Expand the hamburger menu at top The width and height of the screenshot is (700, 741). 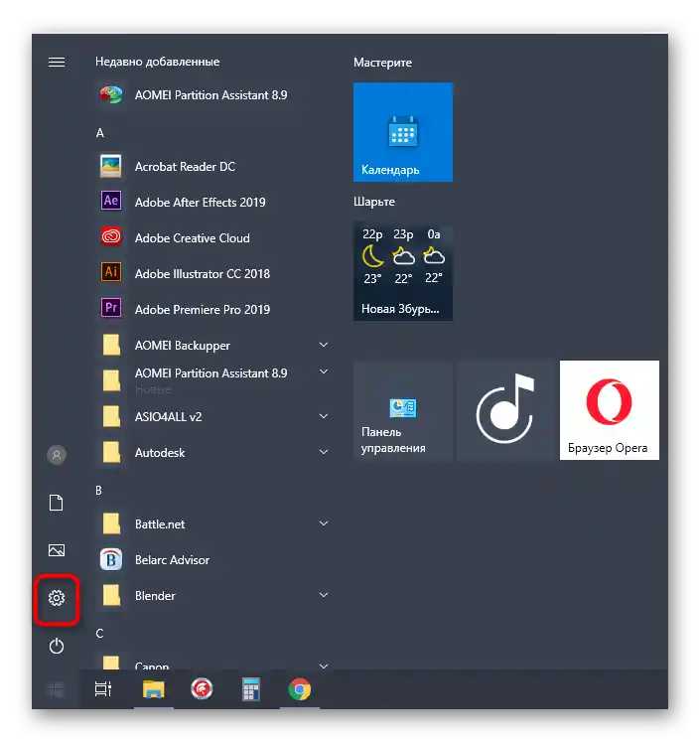click(x=57, y=62)
